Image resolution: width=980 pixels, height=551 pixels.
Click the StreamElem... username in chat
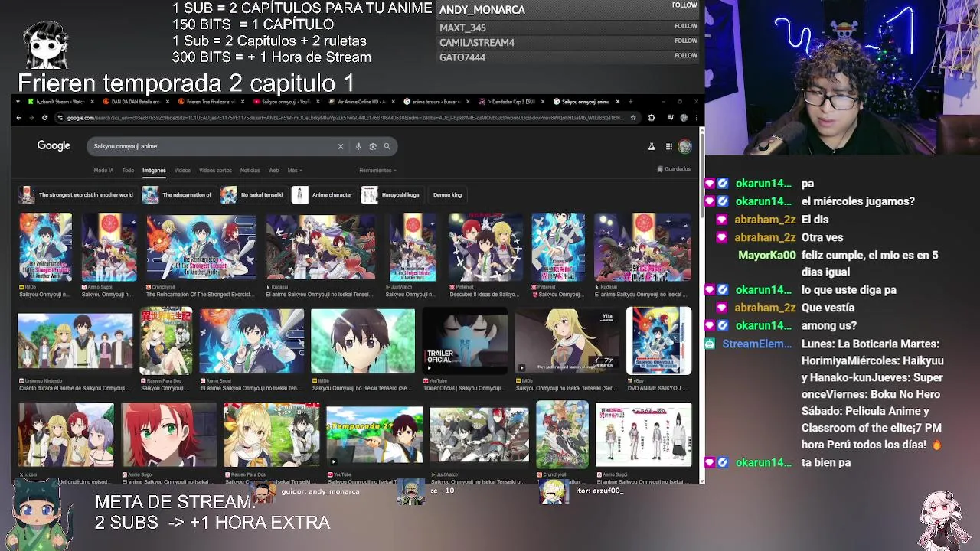point(756,344)
